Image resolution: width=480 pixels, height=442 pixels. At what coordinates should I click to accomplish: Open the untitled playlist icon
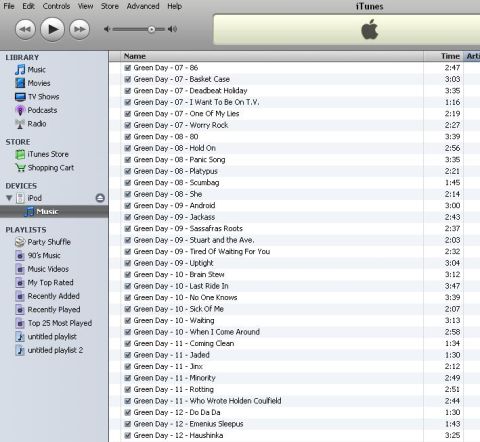pos(20,337)
